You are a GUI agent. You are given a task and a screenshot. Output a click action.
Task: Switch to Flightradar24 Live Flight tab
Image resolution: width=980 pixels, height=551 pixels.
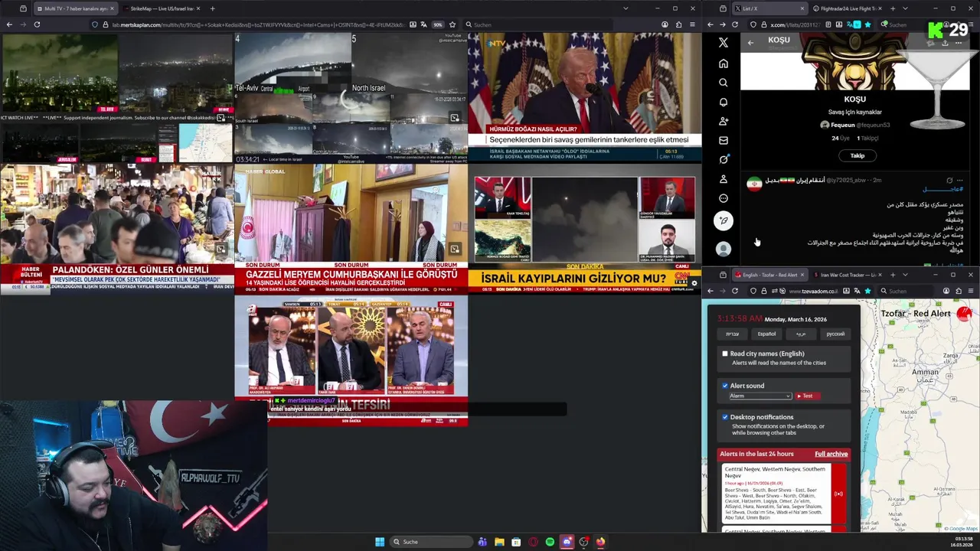click(847, 8)
